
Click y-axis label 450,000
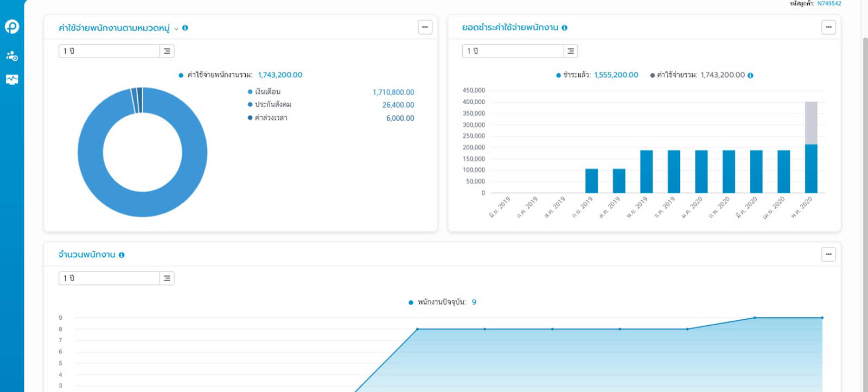click(474, 90)
